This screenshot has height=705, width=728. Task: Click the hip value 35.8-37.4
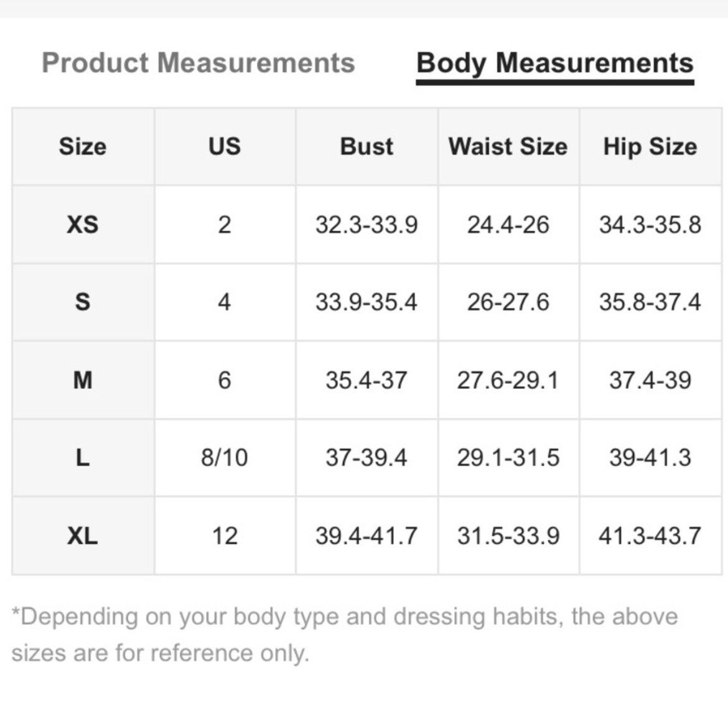650,302
